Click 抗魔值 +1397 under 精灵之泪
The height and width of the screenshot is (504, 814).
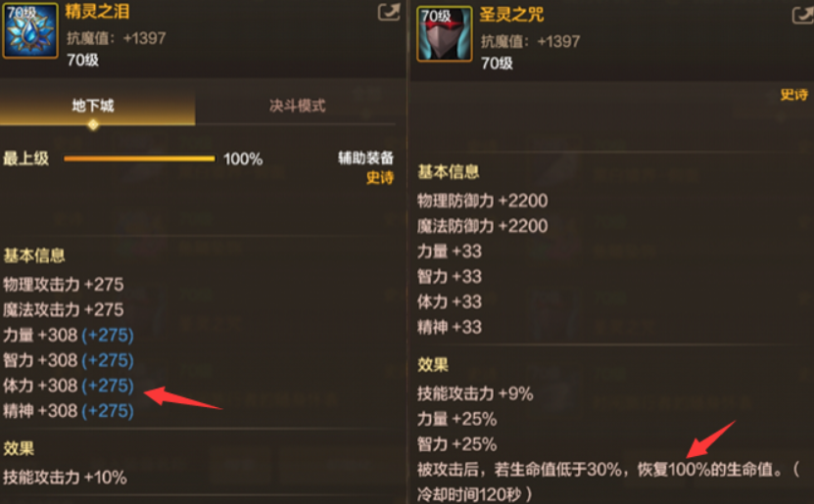pyautogui.click(x=117, y=38)
